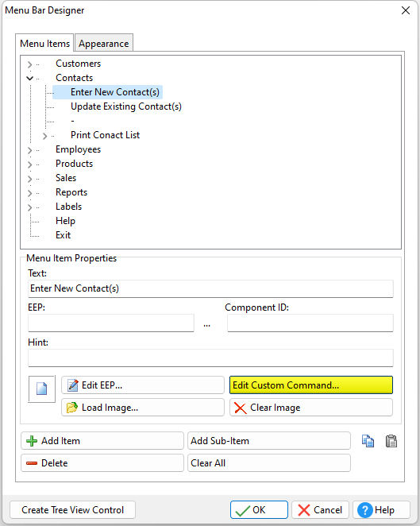The image size is (420, 526).
Task: Switch to the Appearance tab
Action: tap(103, 43)
